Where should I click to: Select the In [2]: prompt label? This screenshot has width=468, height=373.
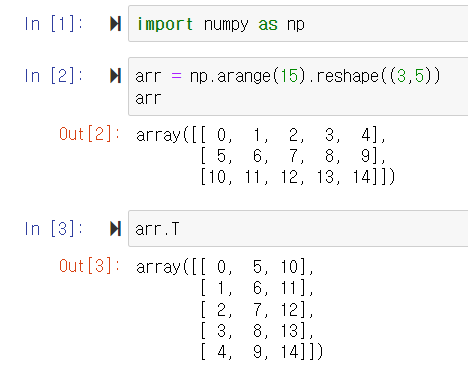[54, 76]
